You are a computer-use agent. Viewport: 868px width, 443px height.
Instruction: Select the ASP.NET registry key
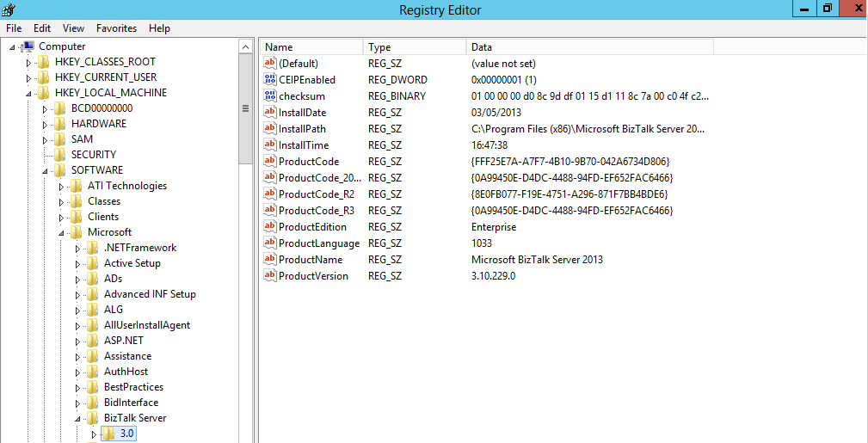(123, 341)
